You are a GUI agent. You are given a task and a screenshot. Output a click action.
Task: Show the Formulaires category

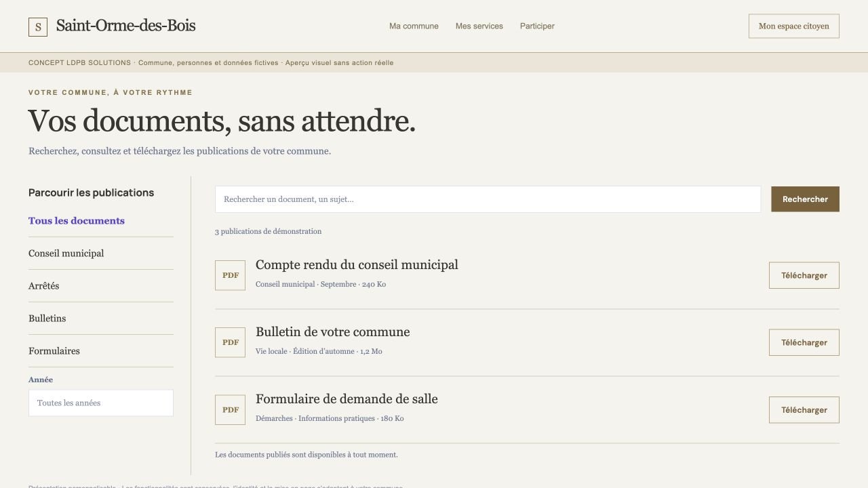coord(54,351)
